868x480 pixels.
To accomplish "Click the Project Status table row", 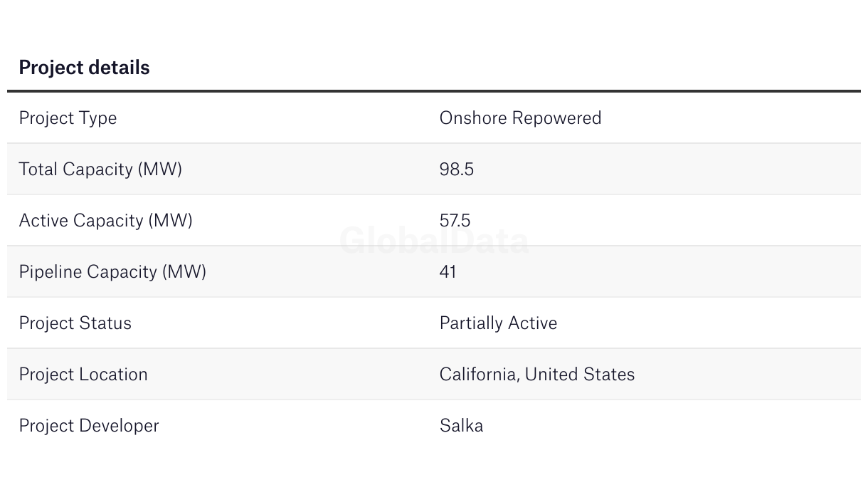I will pos(434,323).
